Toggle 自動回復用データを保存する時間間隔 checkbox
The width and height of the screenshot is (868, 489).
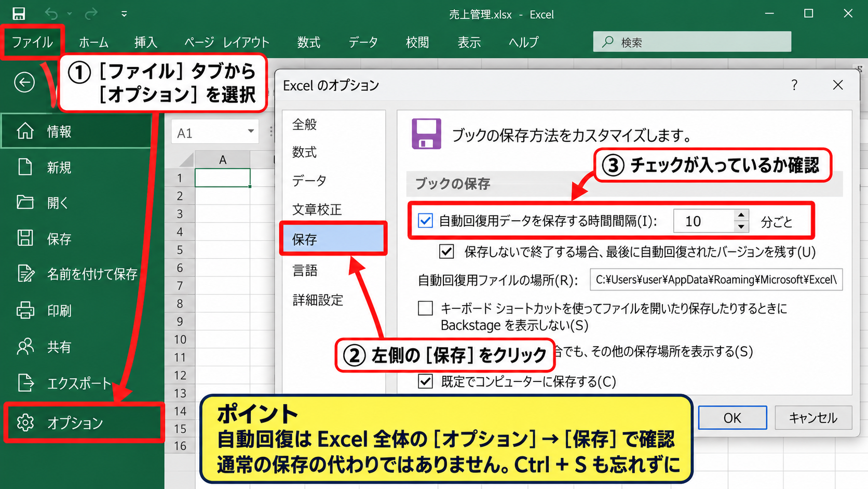coord(425,221)
